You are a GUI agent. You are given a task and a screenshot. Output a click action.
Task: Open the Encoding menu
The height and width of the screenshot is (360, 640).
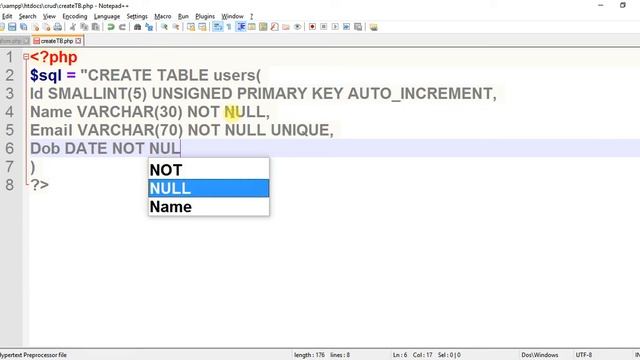click(x=75, y=16)
